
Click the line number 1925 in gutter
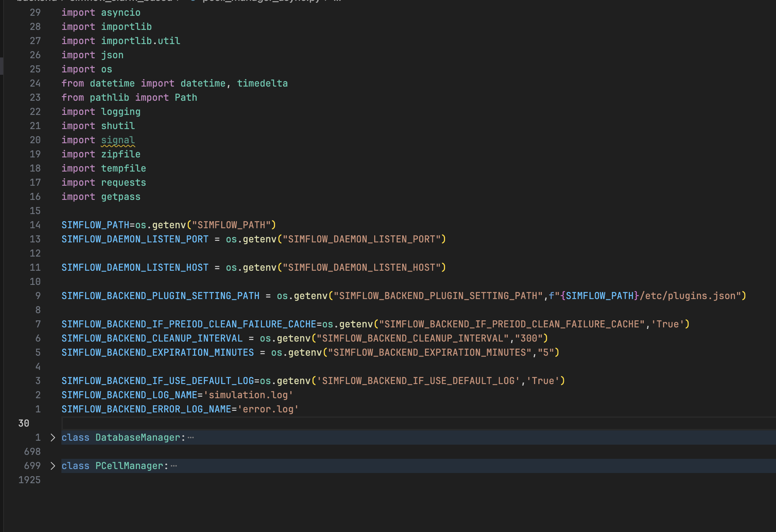coord(30,480)
